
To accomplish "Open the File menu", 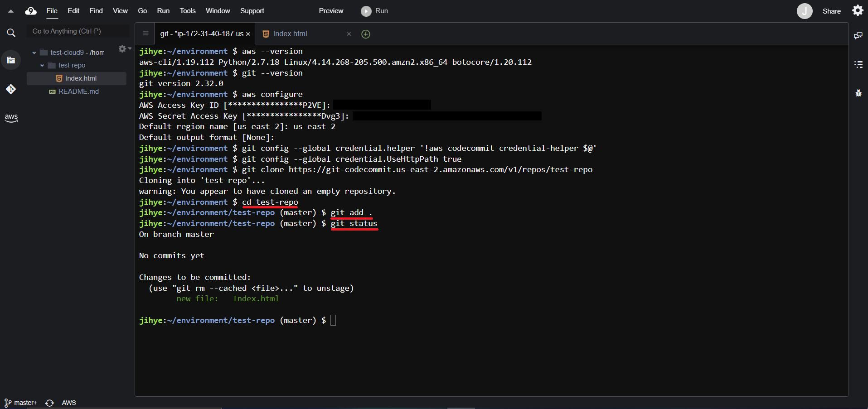I will (x=52, y=11).
